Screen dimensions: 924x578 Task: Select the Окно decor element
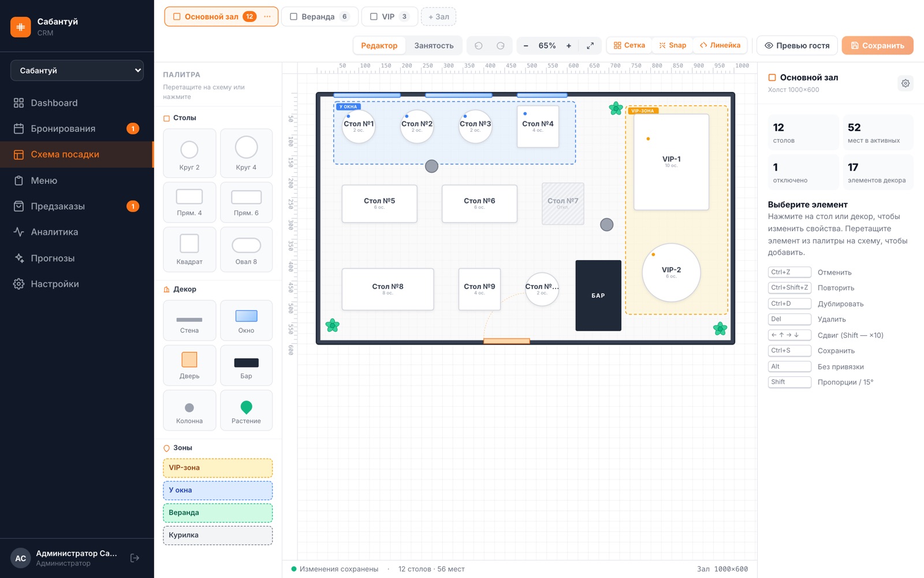point(246,320)
